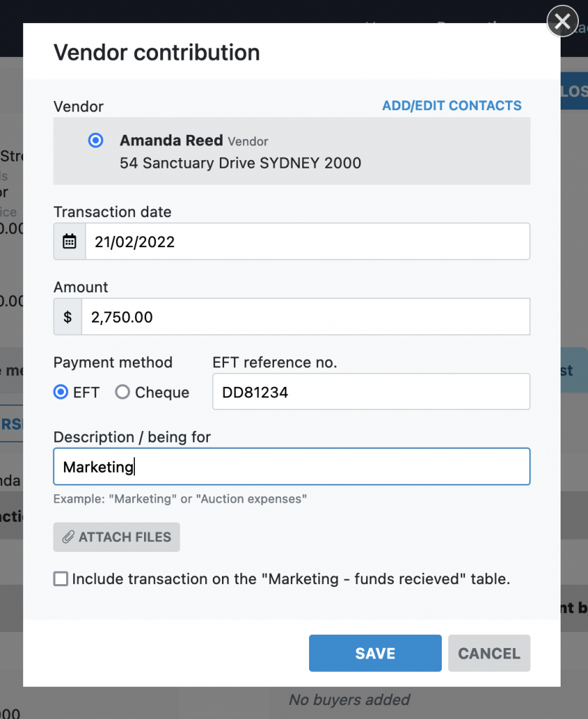Choose EFT as payment method
Screen dimensions: 588x719
(61, 393)
